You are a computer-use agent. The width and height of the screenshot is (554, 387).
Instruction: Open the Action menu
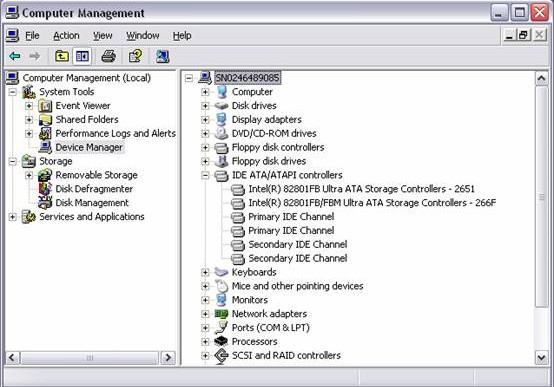pos(66,36)
